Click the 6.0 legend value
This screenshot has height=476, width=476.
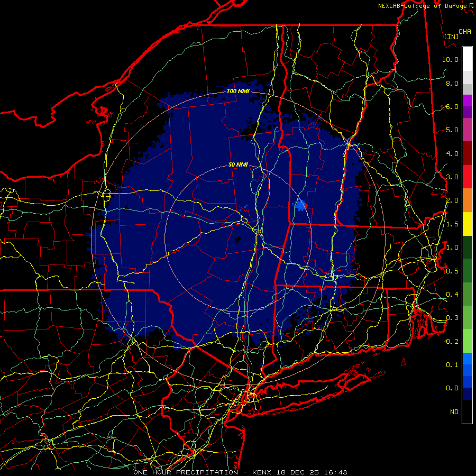[x=452, y=106]
